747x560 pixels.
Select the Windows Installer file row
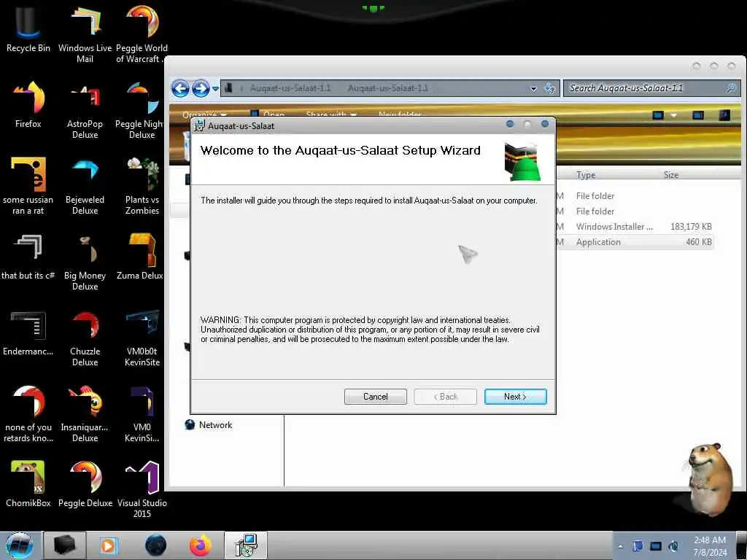coord(634,227)
